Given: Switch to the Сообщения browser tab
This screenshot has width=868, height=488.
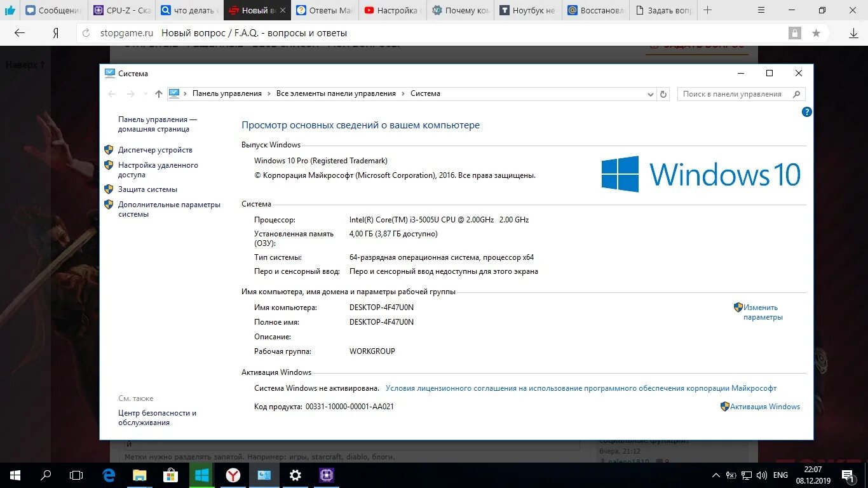Looking at the screenshot, I should 55,10.
